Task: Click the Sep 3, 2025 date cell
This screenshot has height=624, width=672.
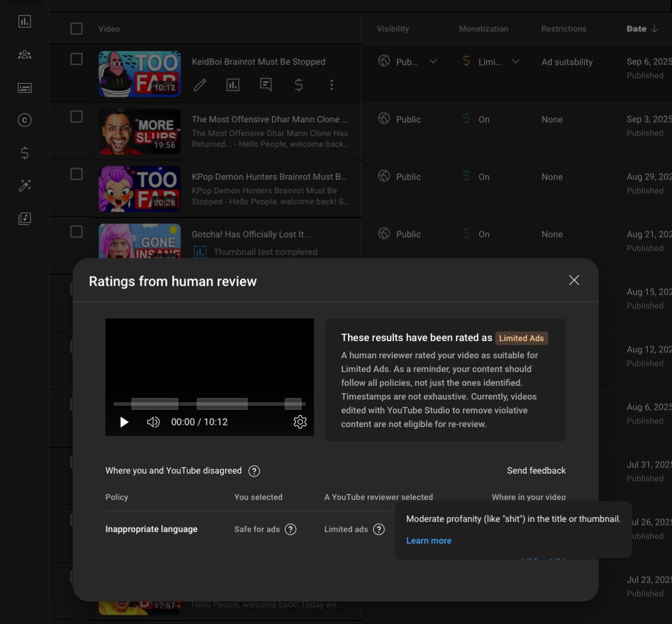Action: tap(649, 119)
